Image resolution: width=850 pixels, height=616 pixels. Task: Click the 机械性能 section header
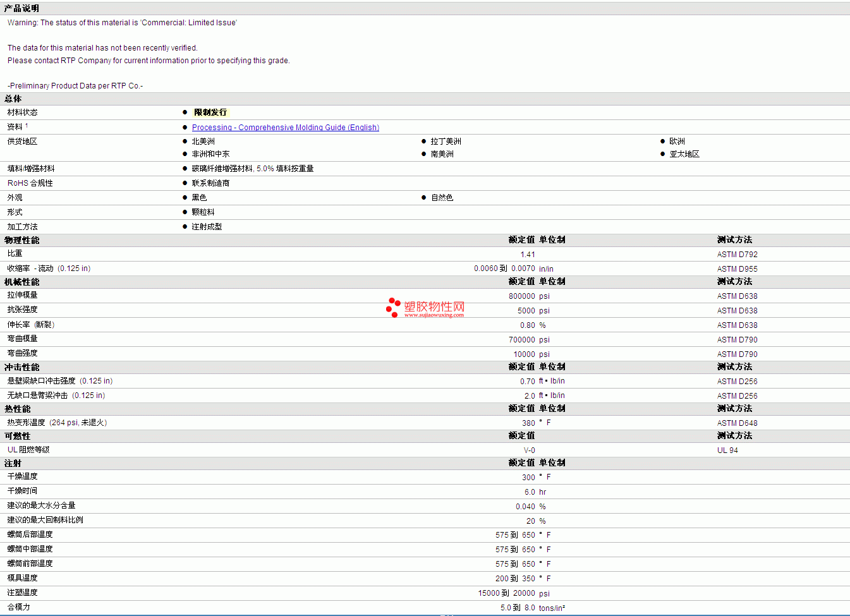[22, 282]
